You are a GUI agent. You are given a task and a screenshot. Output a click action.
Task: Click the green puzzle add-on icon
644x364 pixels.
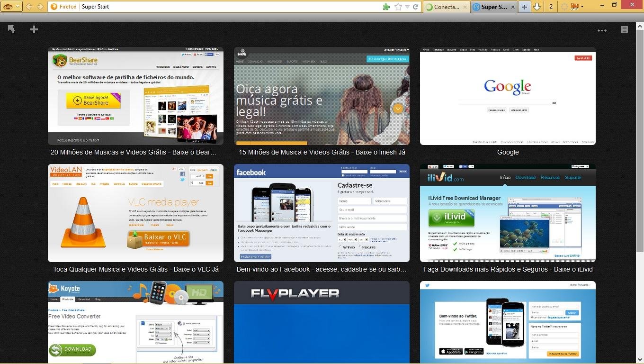(386, 7)
